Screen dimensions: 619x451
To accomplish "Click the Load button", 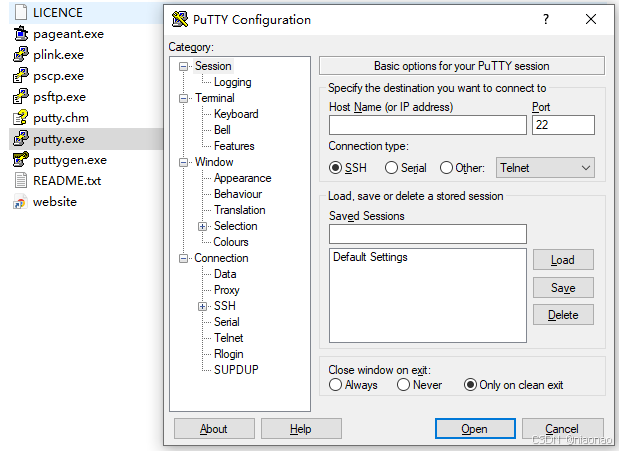I will 563,259.
